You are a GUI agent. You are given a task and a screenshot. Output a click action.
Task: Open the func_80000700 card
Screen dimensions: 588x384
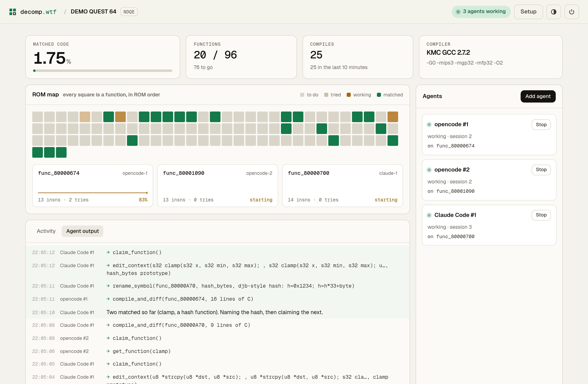pyautogui.click(x=342, y=186)
